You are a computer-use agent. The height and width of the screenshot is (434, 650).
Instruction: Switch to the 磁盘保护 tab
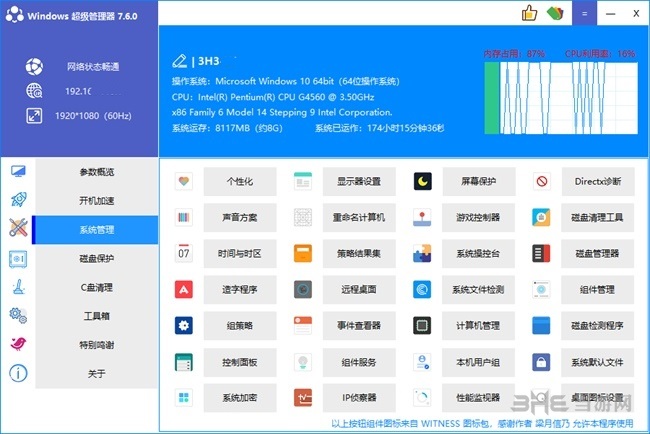[97, 258]
